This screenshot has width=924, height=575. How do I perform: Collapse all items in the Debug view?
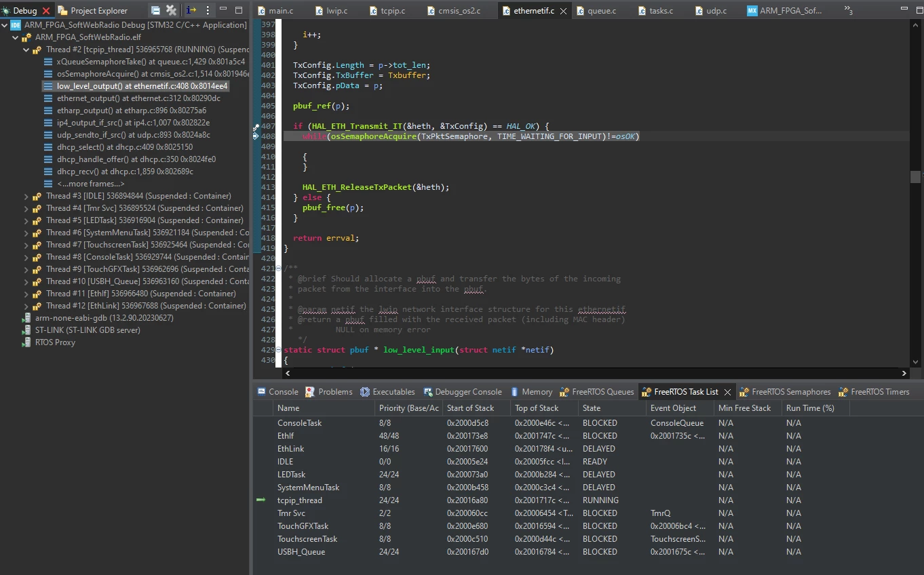155,10
